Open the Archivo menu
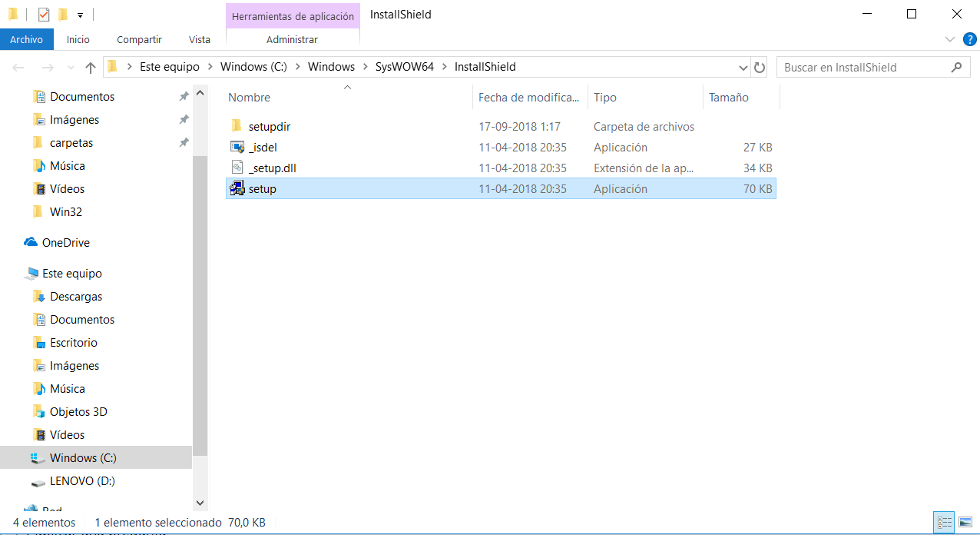This screenshot has width=980, height=535. (x=27, y=39)
